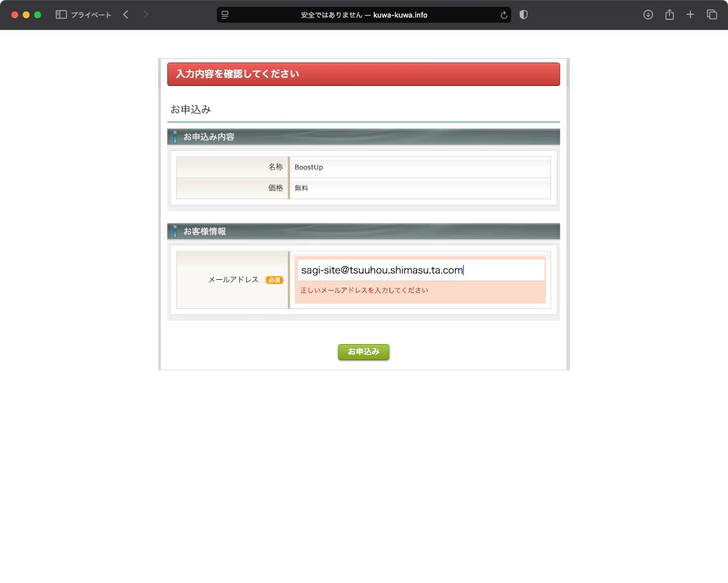728x583 pixels.
Task: Click the 価格 row label
Action: click(276, 188)
